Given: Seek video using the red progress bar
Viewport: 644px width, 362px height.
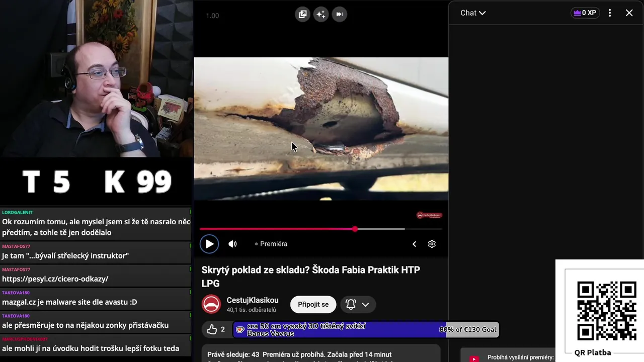Looking at the screenshot, I should click(320, 229).
